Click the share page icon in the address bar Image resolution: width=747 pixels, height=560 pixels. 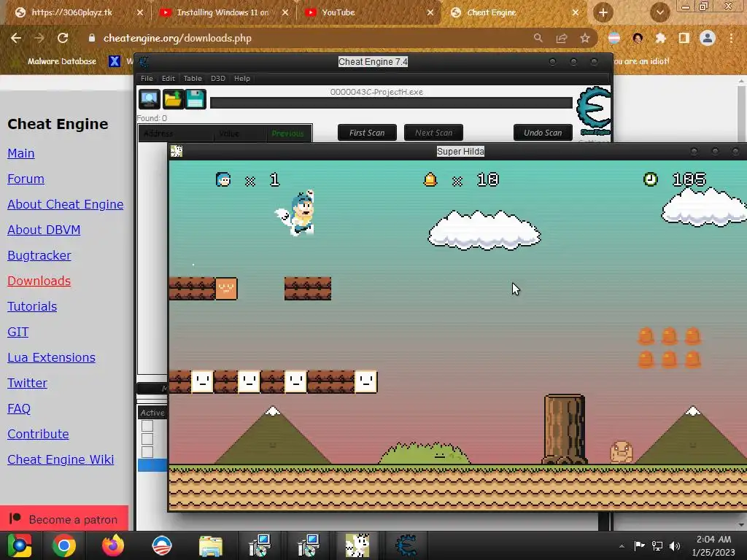pyautogui.click(x=562, y=38)
